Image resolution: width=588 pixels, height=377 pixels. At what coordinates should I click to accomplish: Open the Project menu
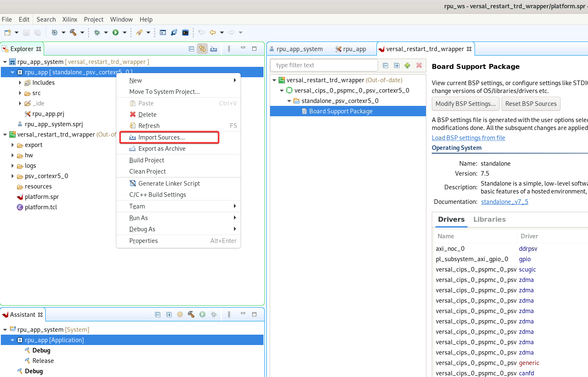93,19
